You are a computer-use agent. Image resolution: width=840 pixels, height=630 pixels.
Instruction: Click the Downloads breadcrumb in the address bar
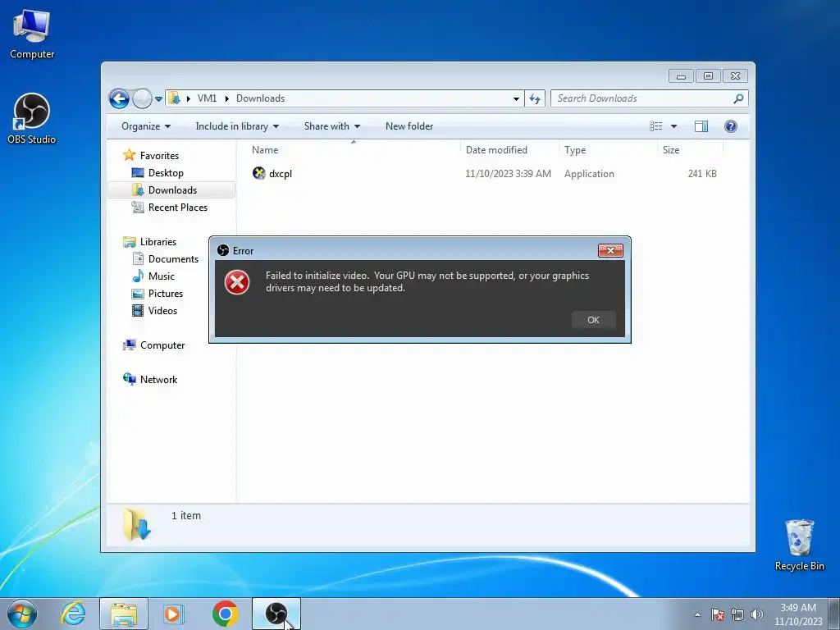[260, 98]
